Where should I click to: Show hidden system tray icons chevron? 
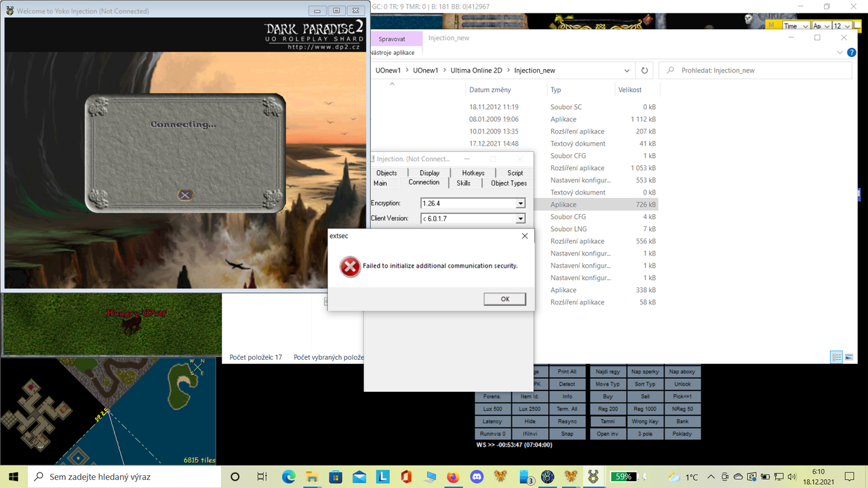point(711,476)
